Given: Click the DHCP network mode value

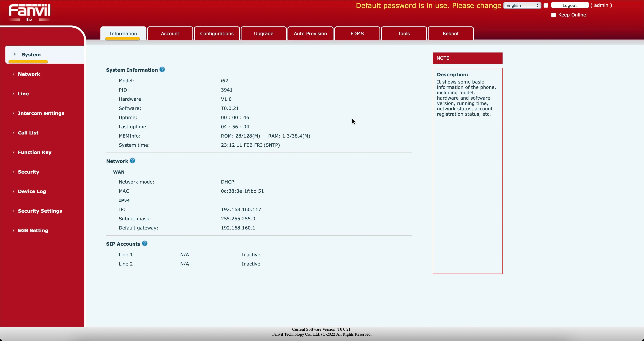Looking at the screenshot, I should point(227,182).
